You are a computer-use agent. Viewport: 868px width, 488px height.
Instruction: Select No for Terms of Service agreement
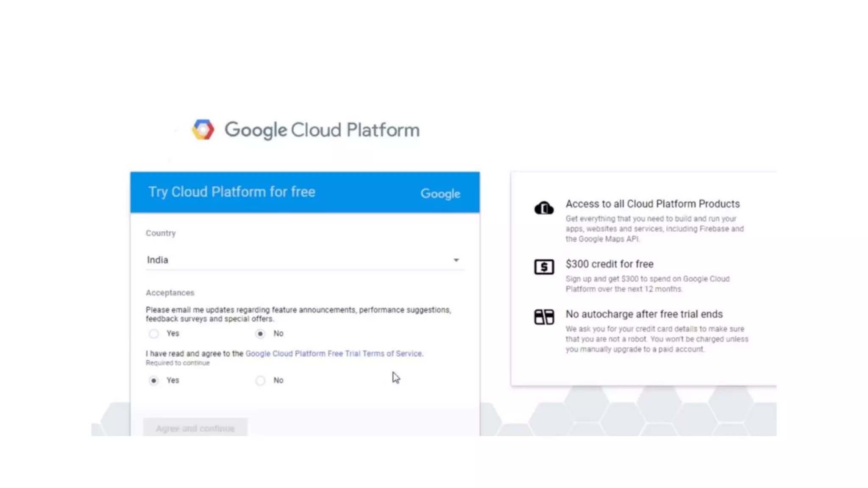260,380
